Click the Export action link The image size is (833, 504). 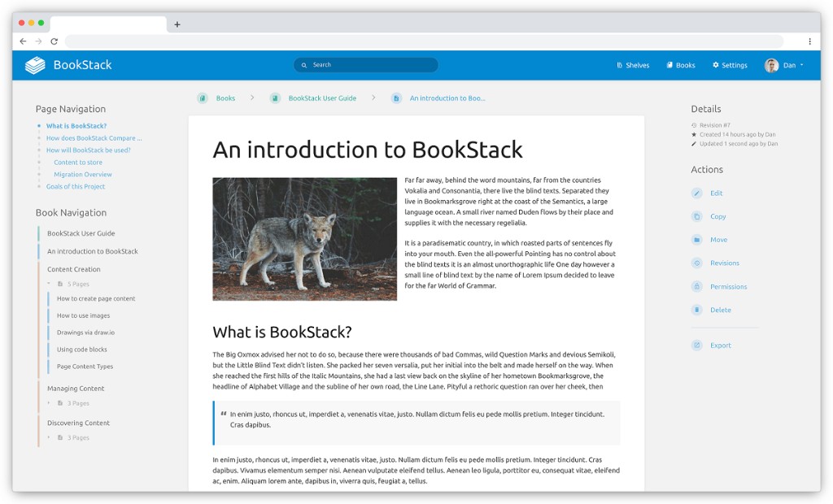tap(721, 345)
